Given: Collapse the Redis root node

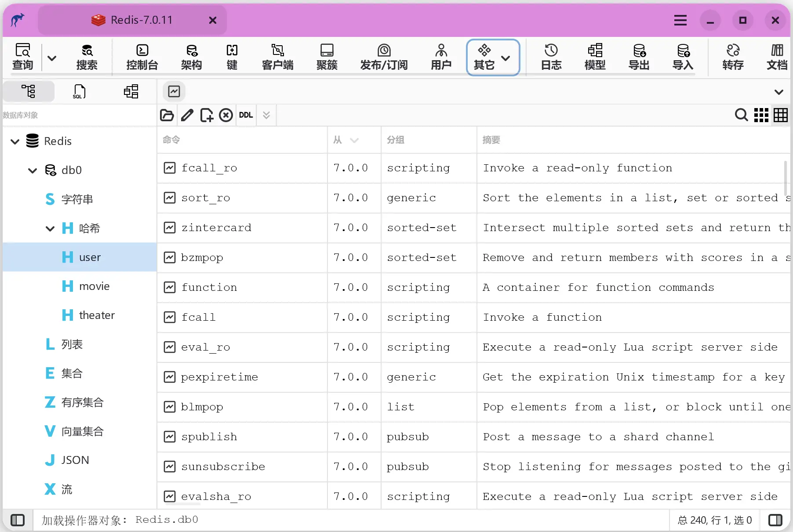Looking at the screenshot, I should (15, 141).
